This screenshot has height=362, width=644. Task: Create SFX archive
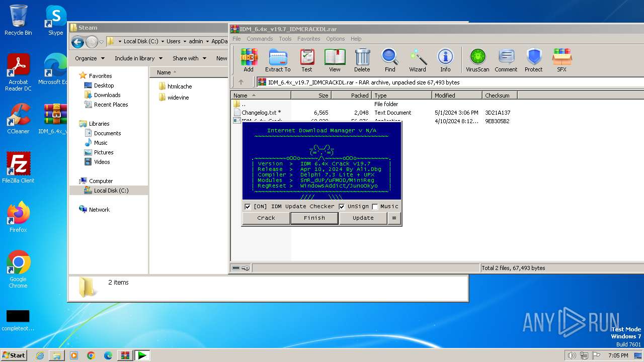tap(562, 60)
